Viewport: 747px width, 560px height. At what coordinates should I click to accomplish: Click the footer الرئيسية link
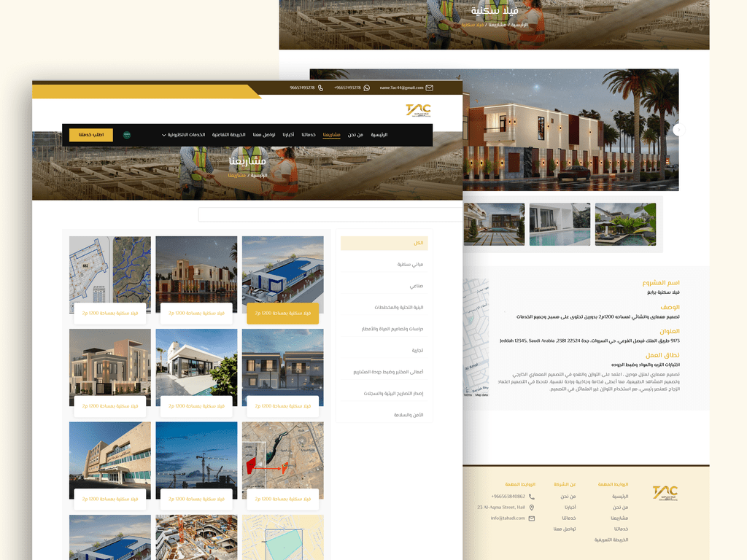620,496
